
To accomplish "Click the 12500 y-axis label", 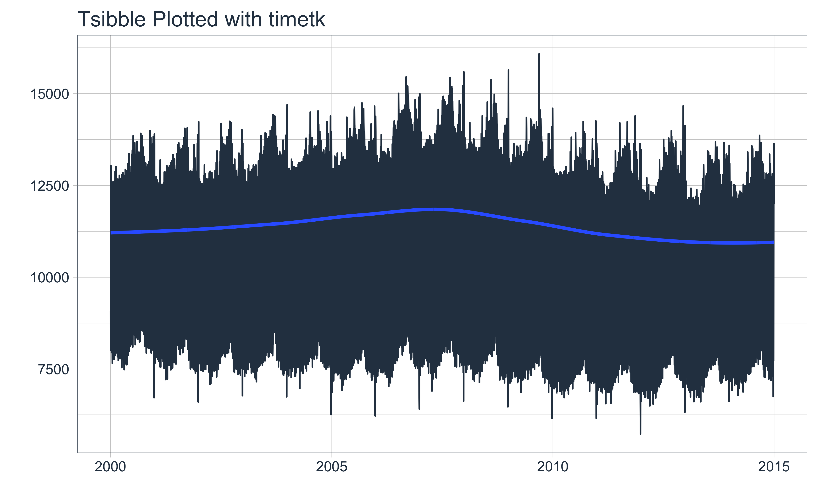I will (x=49, y=186).
